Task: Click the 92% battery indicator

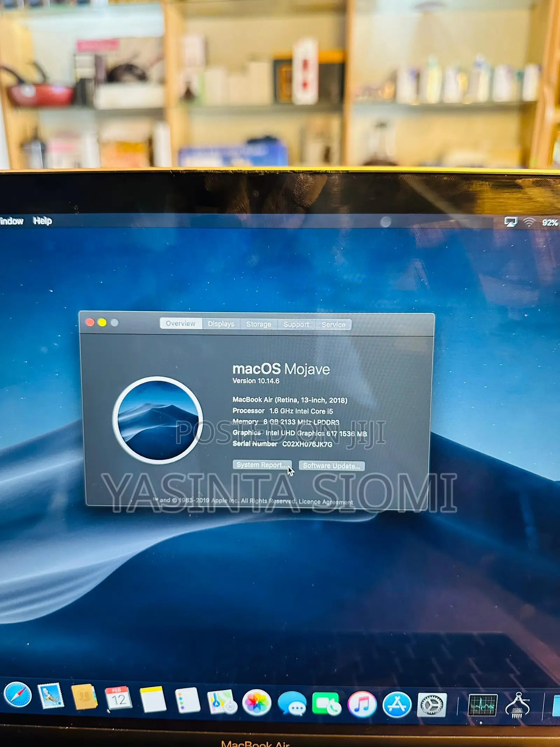Action: [x=550, y=223]
